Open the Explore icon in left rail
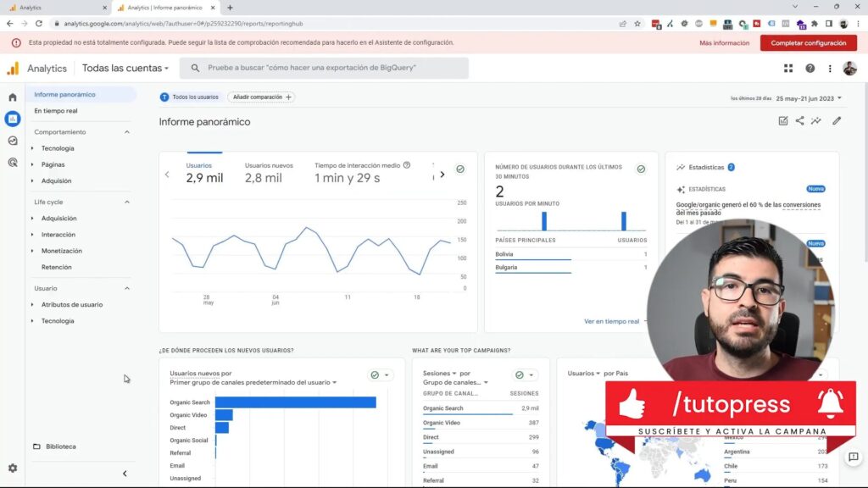This screenshot has height=488, width=868. 12,141
